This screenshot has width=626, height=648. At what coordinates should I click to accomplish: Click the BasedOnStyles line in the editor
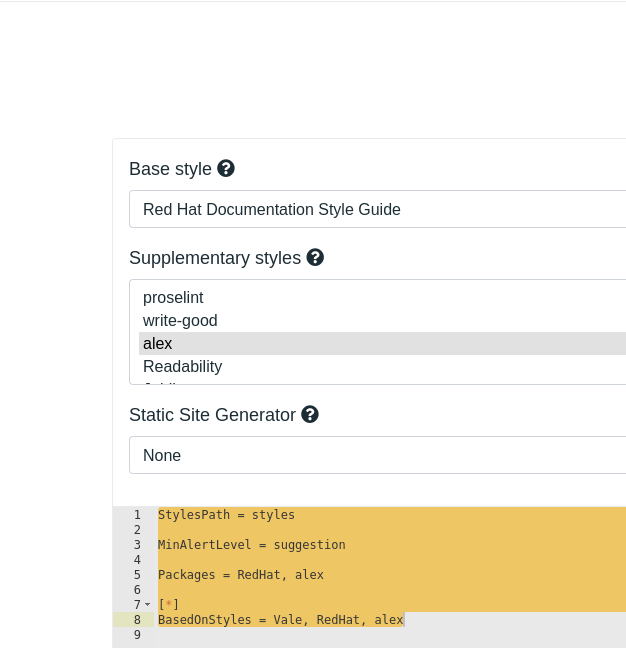click(x=280, y=620)
